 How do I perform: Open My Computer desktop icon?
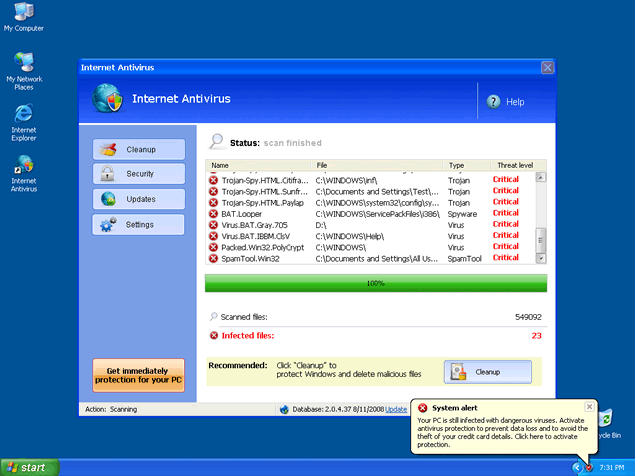23,14
